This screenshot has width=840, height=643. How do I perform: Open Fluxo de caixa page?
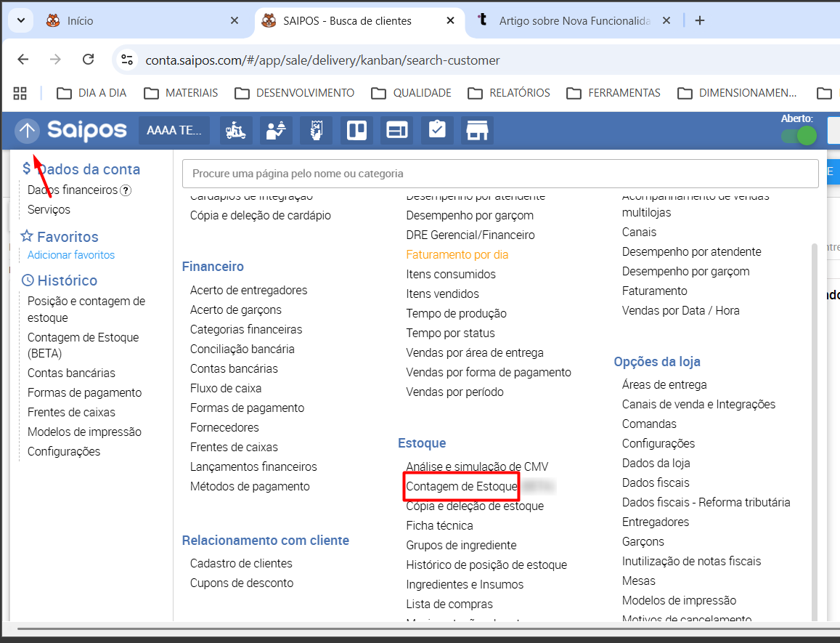pos(226,388)
